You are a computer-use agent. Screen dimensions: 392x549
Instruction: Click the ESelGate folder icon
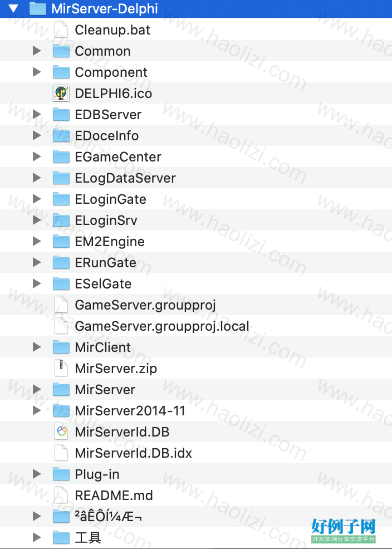(x=61, y=283)
